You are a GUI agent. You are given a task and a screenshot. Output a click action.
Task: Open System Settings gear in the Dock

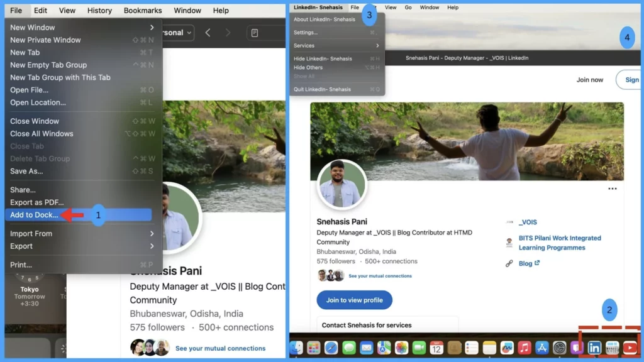coord(559,348)
